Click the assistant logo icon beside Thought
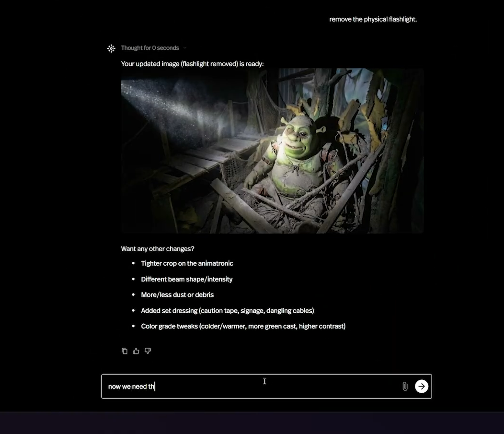This screenshot has width=504, height=434. 111,48
